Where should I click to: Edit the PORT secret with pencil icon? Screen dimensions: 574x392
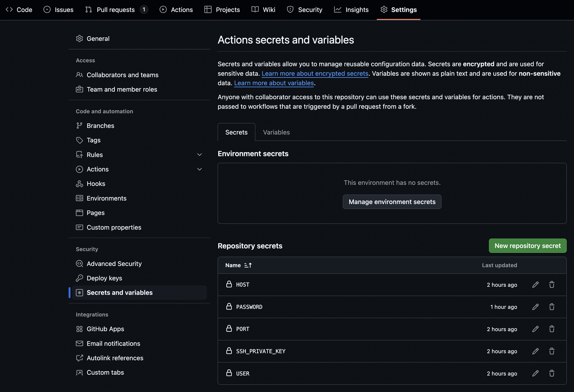[535, 329]
